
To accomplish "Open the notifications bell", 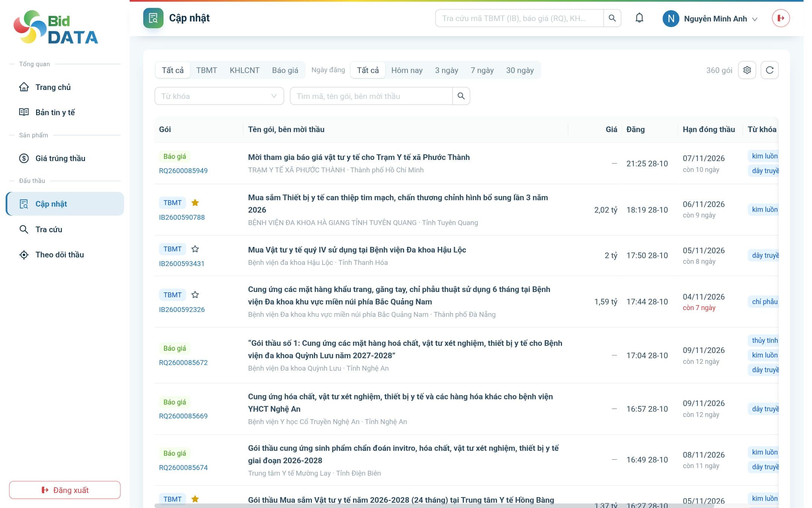I will 639,18.
